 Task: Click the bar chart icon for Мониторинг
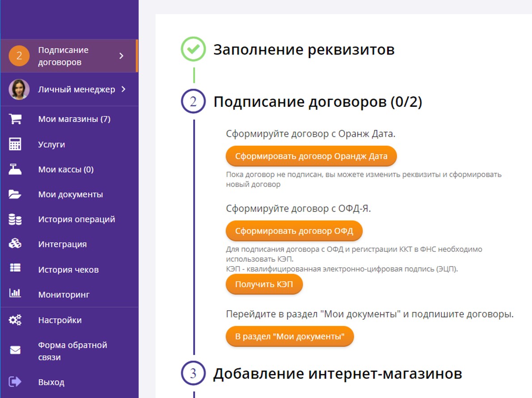[15, 292]
